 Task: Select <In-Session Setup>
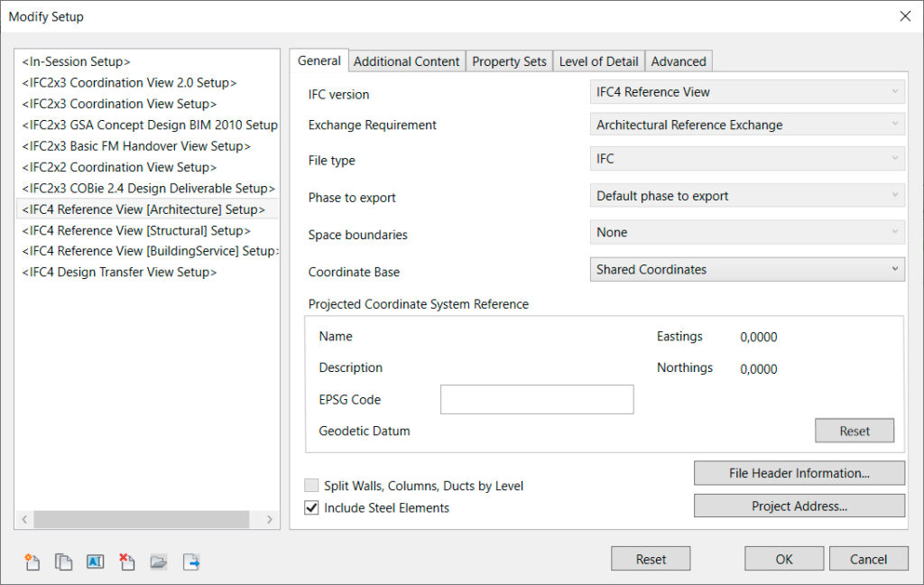147,61
